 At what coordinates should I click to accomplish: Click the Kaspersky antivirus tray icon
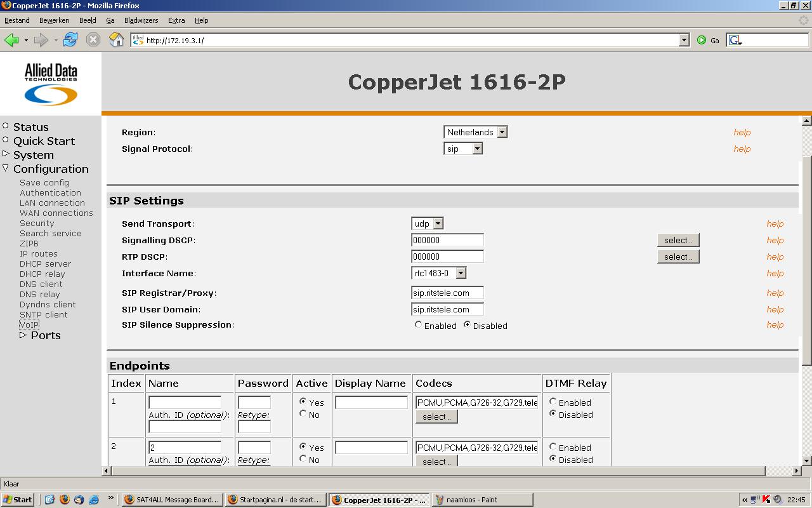pyautogui.click(x=766, y=500)
